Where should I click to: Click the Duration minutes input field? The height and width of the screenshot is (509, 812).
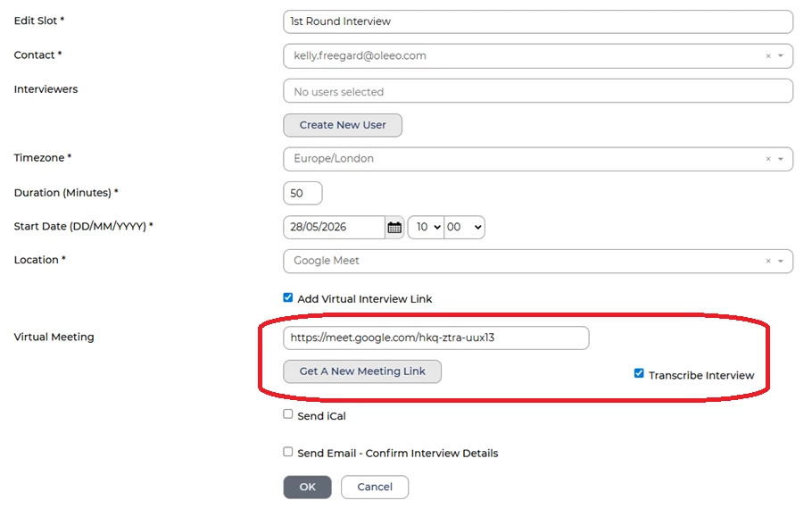(303, 194)
